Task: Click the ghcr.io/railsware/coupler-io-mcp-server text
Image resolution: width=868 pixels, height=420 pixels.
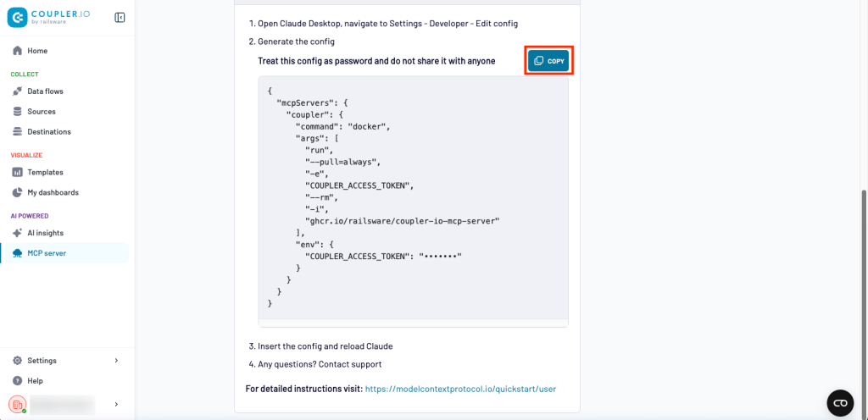Action: (x=403, y=221)
